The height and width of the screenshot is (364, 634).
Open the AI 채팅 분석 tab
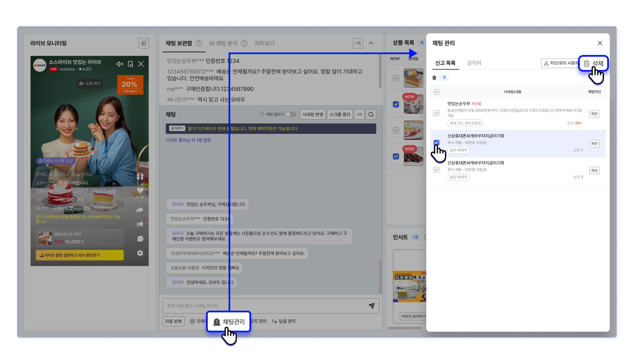pyautogui.click(x=223, y=43)
